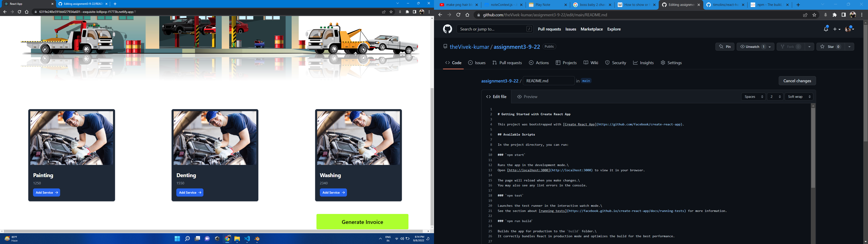The image size is (868, 244).
Task: Switch to the Preview tab
Action: pyautogui.click(x=527, y=97)
